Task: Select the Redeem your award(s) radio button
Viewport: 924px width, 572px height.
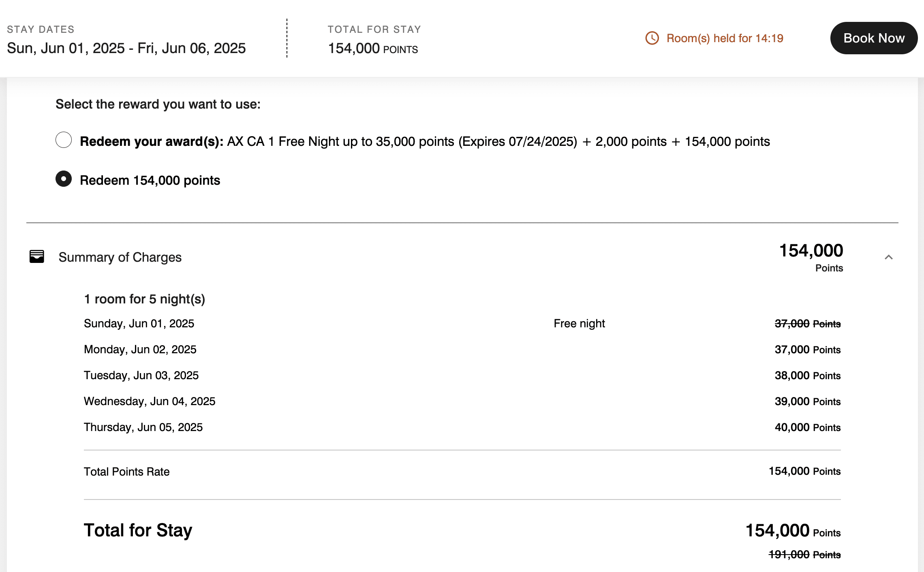Action: click(x=64, y=140)
